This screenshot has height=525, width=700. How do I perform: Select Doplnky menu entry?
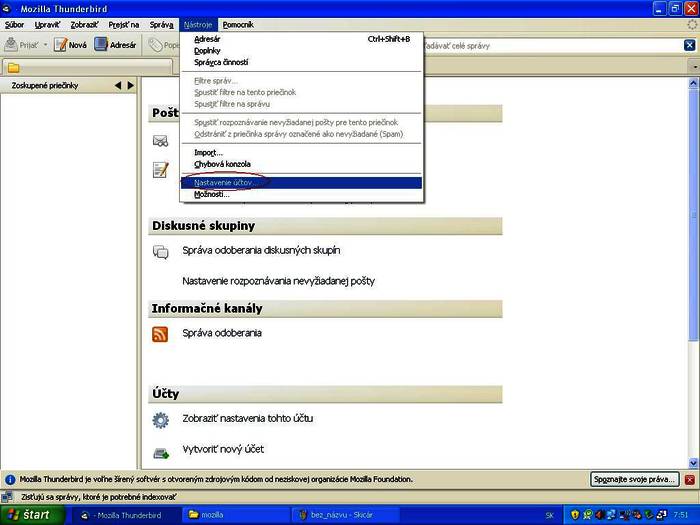[301, 51]
